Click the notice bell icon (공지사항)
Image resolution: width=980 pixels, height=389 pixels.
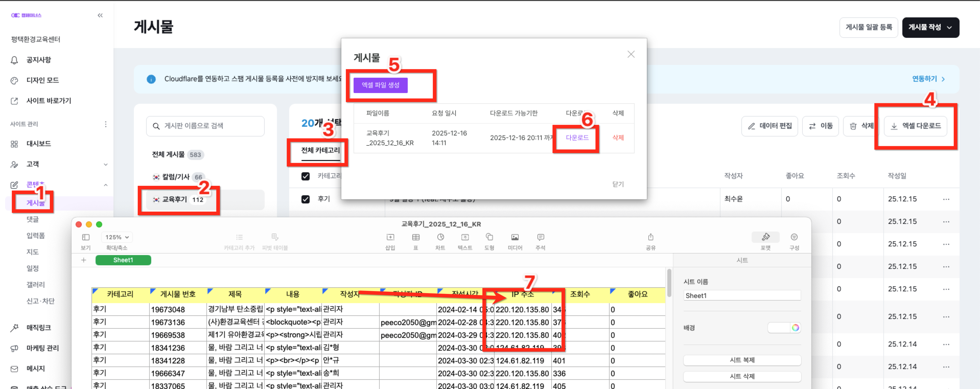point(15,60)
